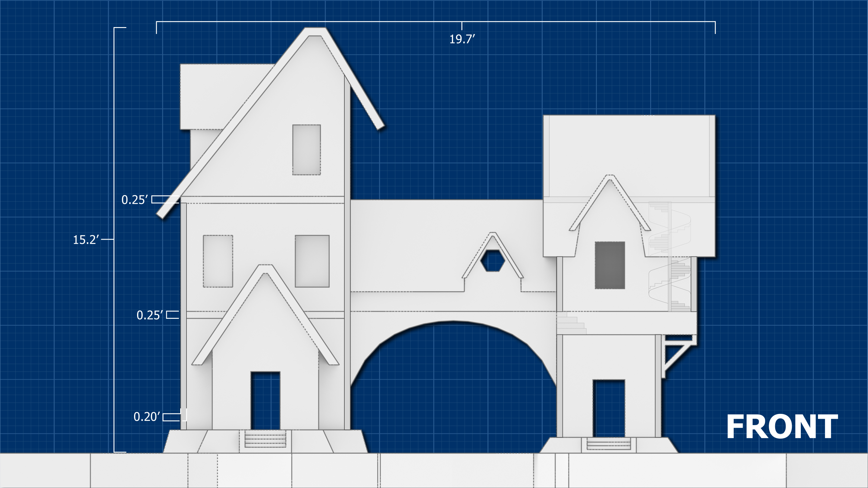Image resolution: width=868 pixels, height=488 pixels.
Task: Click the large arched opening under bridge
Action: click(x=453, y=387)
